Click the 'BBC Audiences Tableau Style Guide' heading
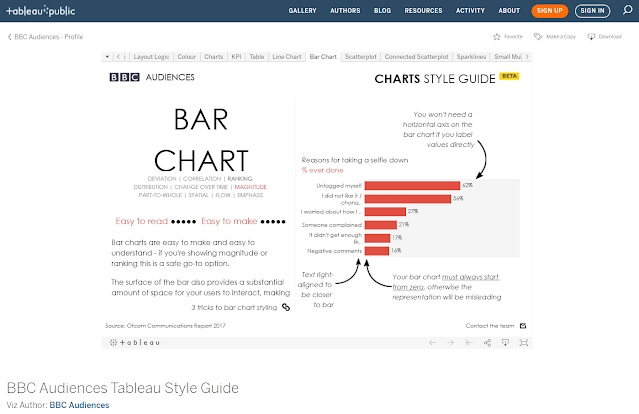639x414 pixels. 123,388
